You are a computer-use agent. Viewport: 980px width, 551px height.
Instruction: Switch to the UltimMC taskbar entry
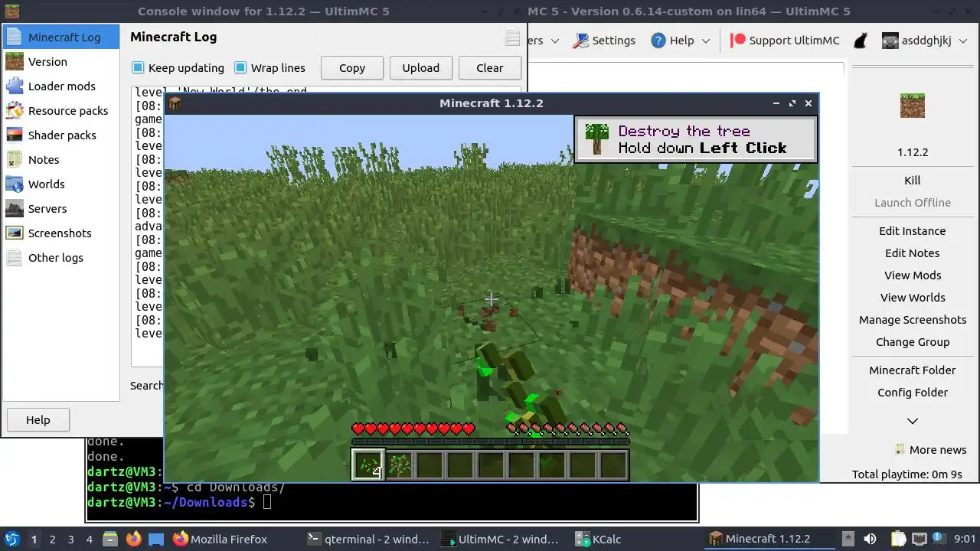point(503,540)
